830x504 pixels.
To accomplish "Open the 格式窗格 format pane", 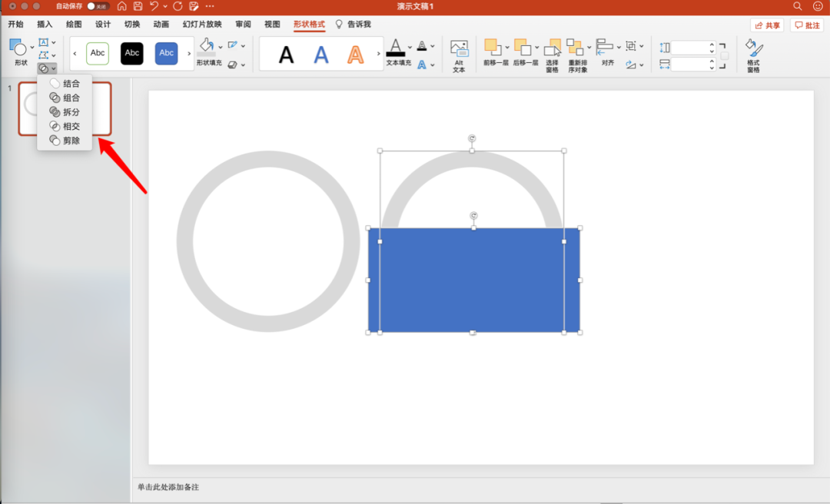I will [x=754, y=55].
